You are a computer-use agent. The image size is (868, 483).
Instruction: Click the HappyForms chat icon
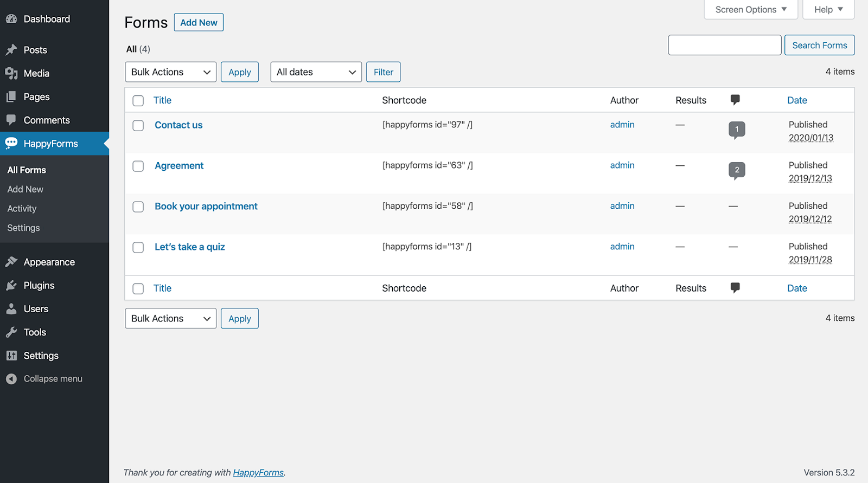pos(11,143)
